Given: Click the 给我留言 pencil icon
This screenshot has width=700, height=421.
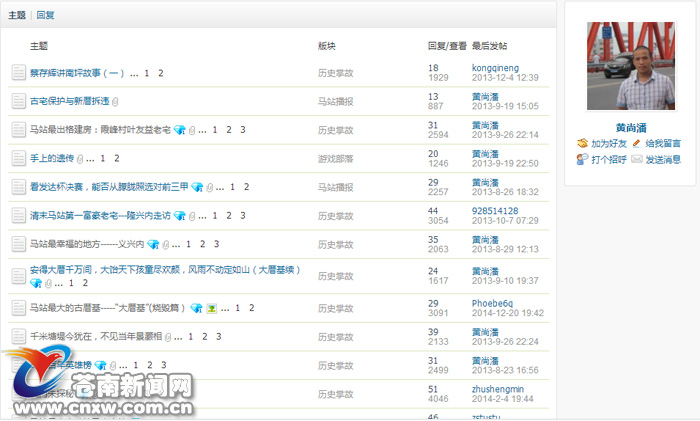Looking at the screenshot, I should tap(637, 144).
